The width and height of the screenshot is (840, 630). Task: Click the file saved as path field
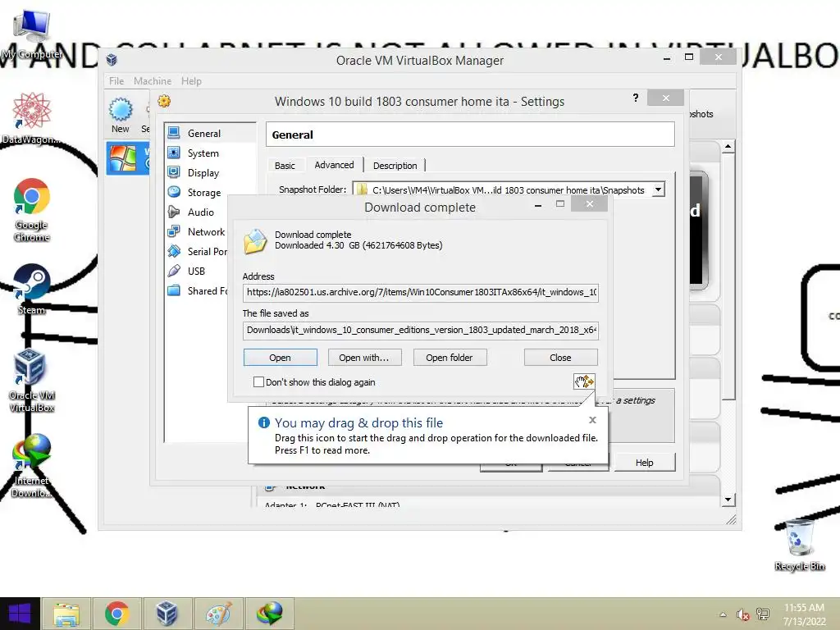[x=421, y=330]
